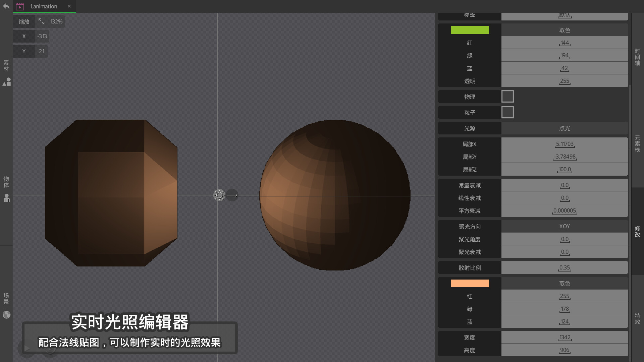Click the animation file icon in tab
This screenshot has height=362, width=644.
click(20, 6)
